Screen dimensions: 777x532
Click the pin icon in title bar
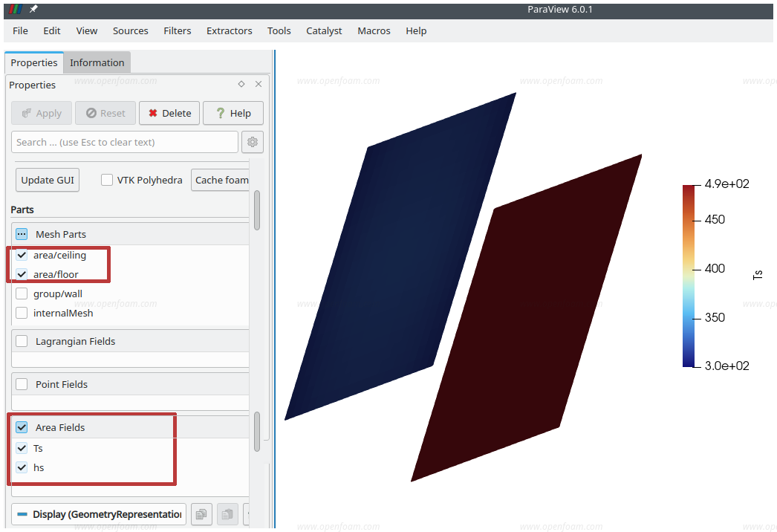(x=33, y=9)
